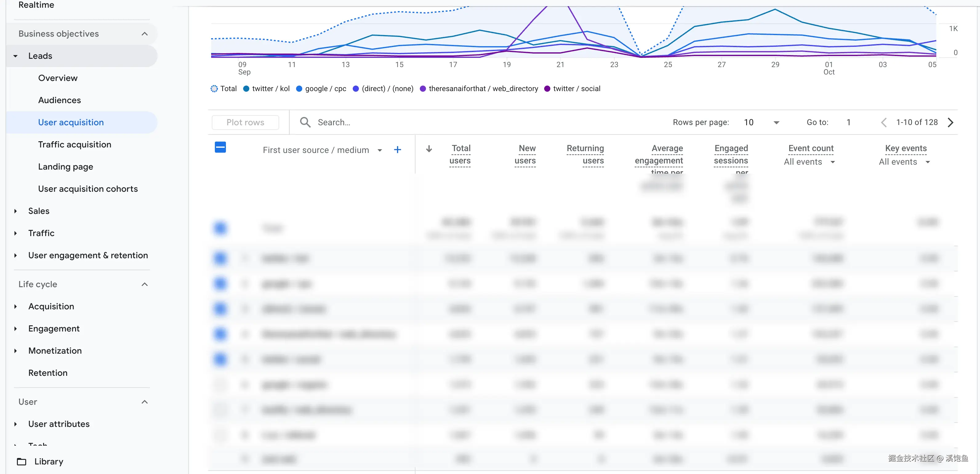This screenshot has height=474, width=980.
Task: Click the Library folder icon
Action: 22,461
